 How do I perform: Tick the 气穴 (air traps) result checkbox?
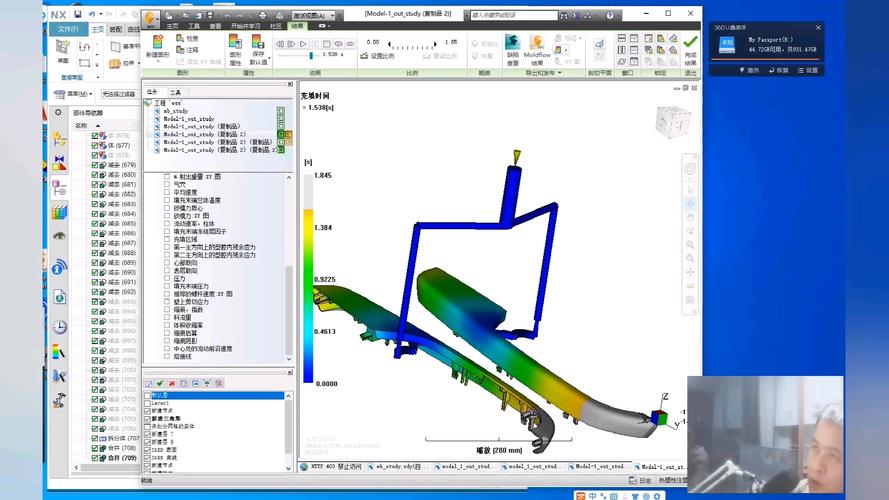(x=167, y=185)
